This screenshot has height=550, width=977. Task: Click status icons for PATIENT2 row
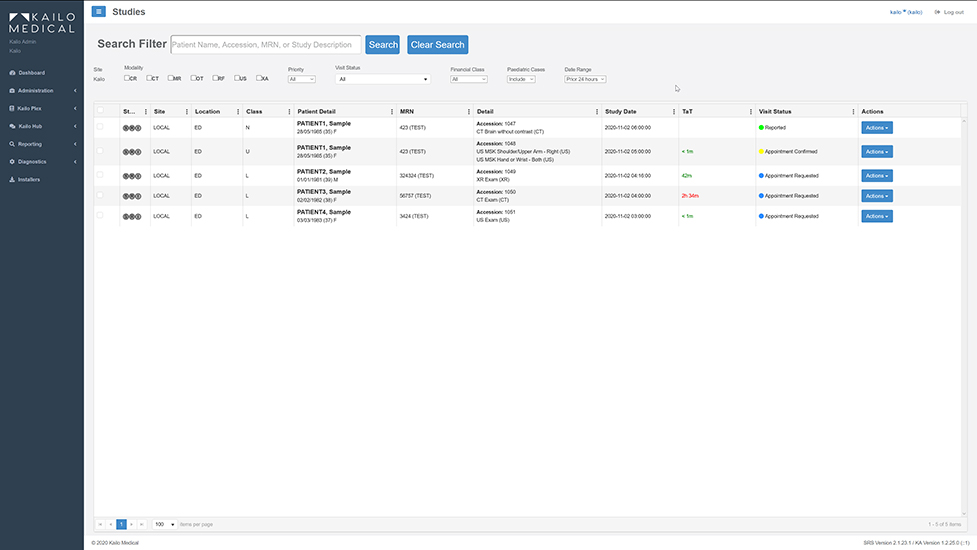pos(132,176)
